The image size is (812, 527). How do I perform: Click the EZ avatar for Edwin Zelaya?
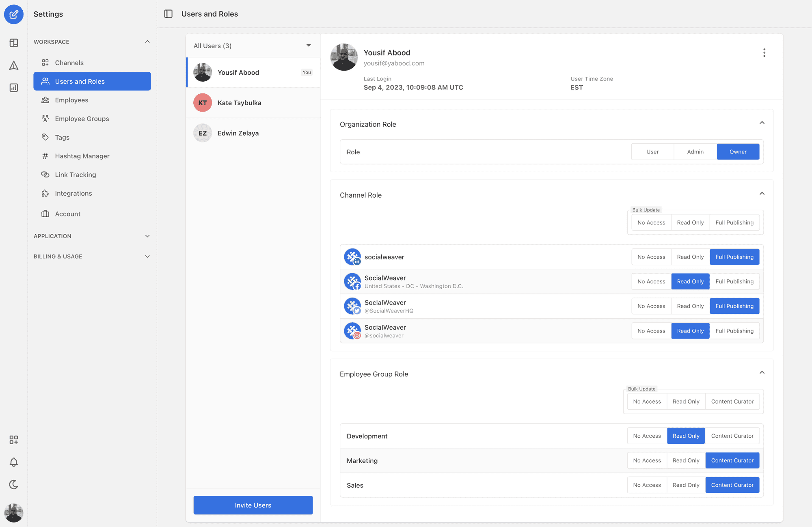[x=203, y=133]
